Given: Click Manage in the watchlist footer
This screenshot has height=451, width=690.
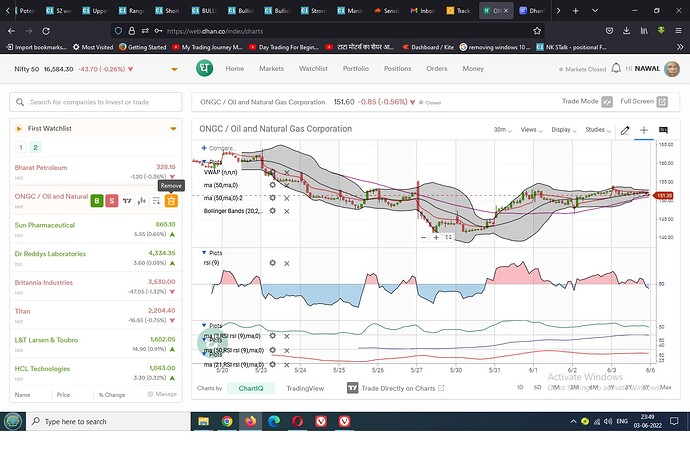Looking at the screenshot, I should 162,394.
